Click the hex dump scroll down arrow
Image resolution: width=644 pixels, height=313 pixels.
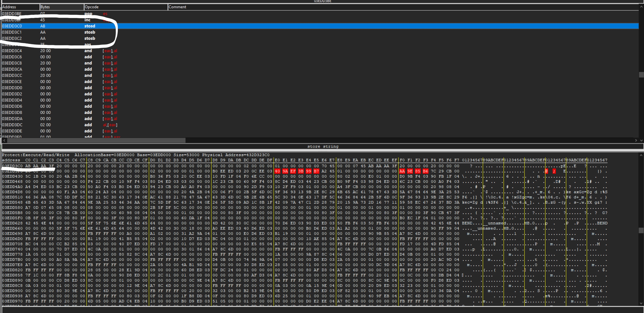tap(641, 303)
